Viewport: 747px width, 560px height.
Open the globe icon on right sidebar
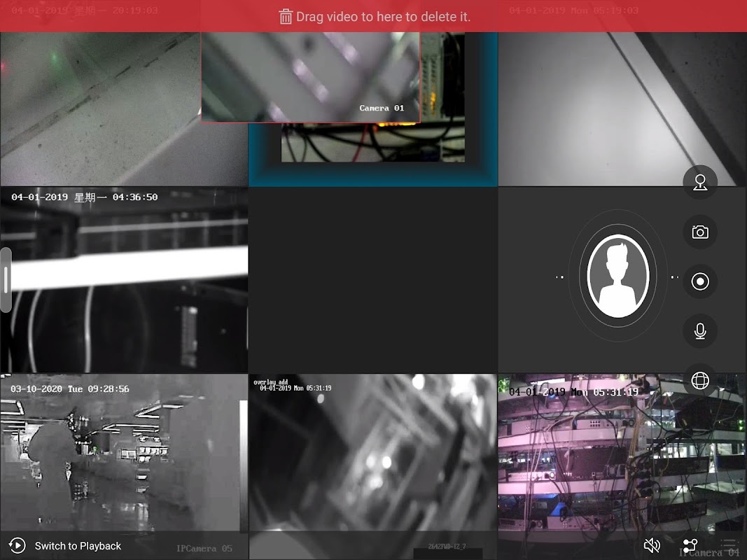click(700, 381)
